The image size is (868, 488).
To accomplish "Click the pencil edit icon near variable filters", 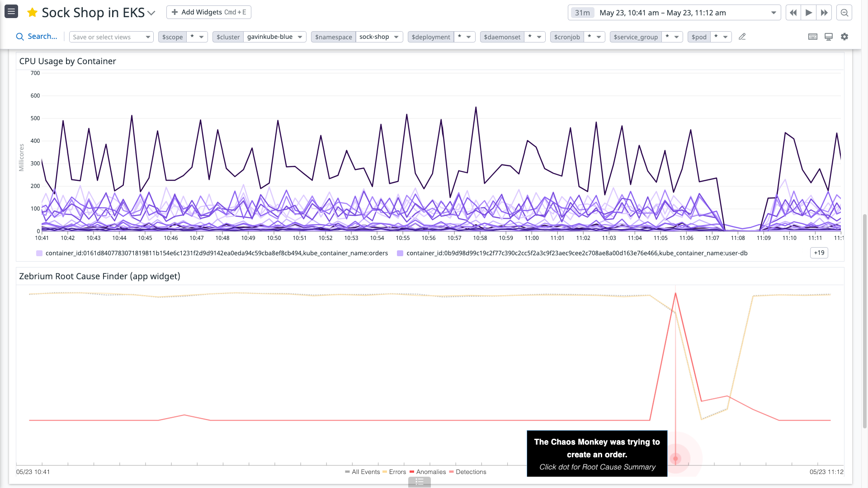I will pos(742,37).
